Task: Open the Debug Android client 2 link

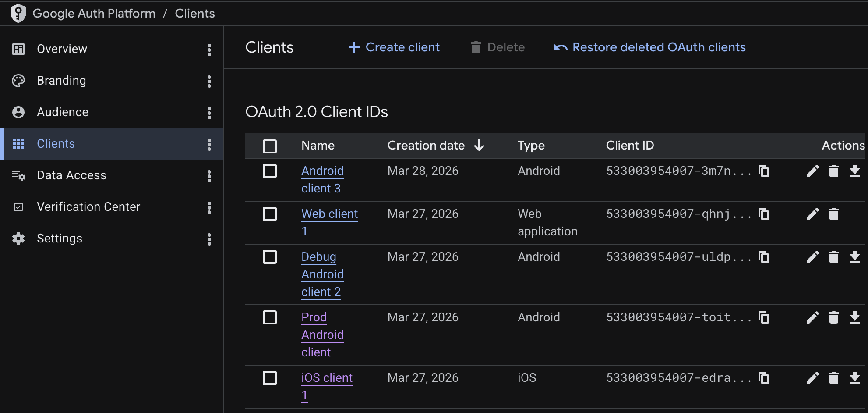Action: click(322, 274)
